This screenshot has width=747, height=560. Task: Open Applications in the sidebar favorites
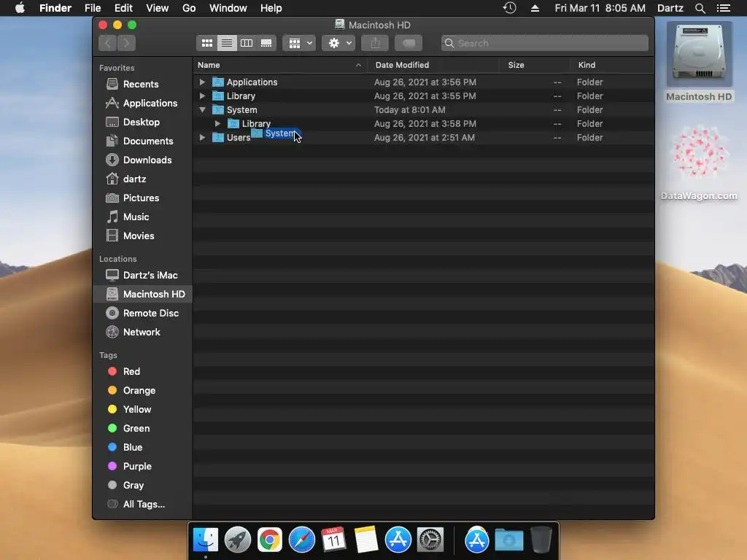coord(142,104)
